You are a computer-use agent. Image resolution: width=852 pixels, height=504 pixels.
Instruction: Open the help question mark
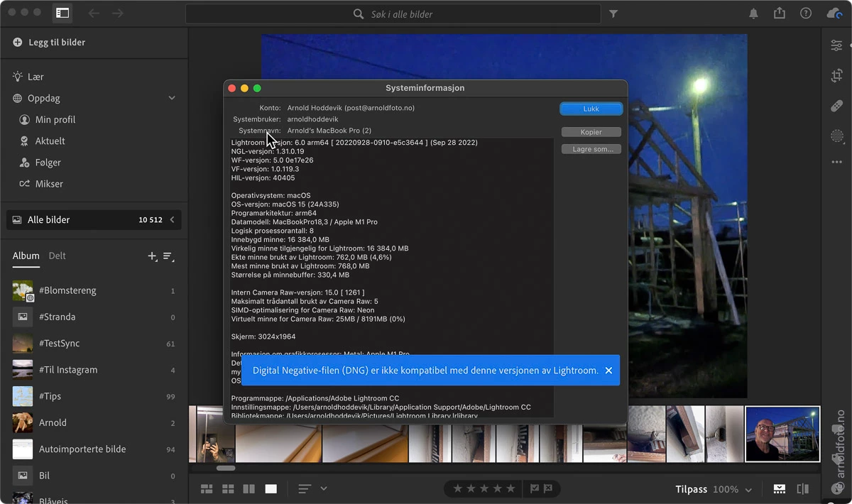coord(806,13)
